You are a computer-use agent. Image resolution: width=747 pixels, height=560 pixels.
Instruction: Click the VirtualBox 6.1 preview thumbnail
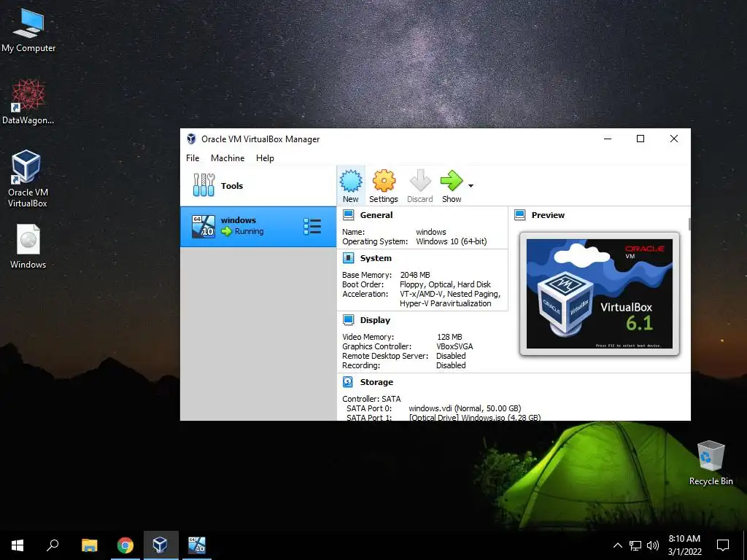pos(600,294)
